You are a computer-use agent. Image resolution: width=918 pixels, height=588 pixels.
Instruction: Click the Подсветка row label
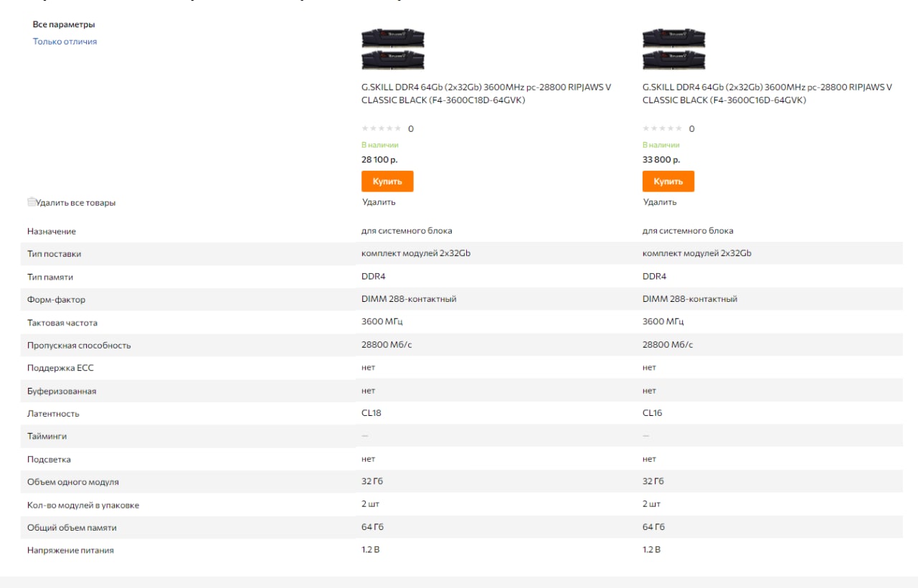point(49,460)
